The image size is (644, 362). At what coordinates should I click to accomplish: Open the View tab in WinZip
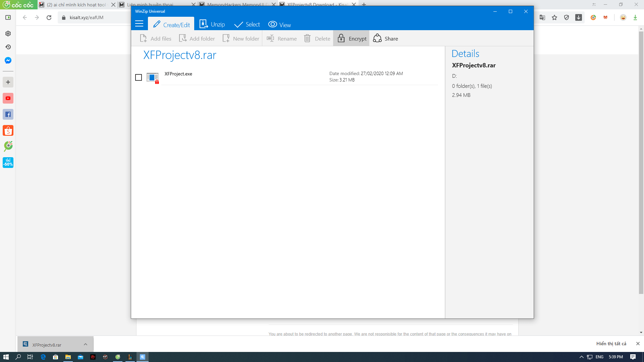[279, 24]
